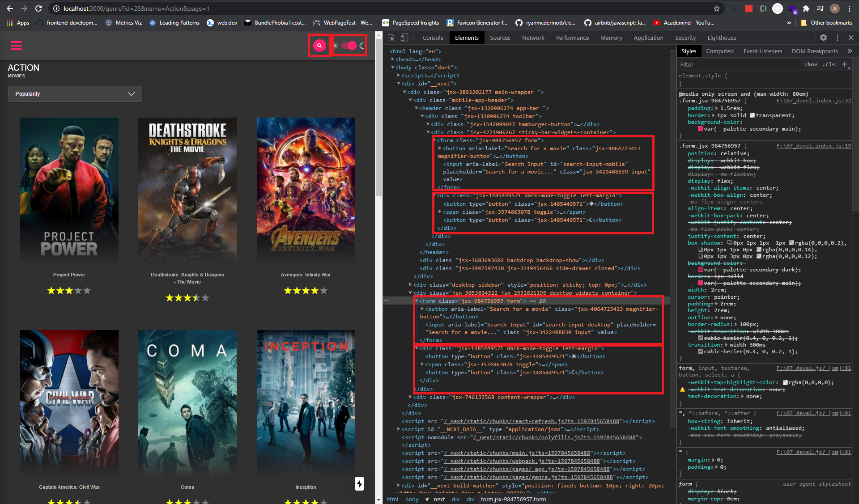
Task: Show more Styles pane tabs chevron
Action: [x=850, y=51]
